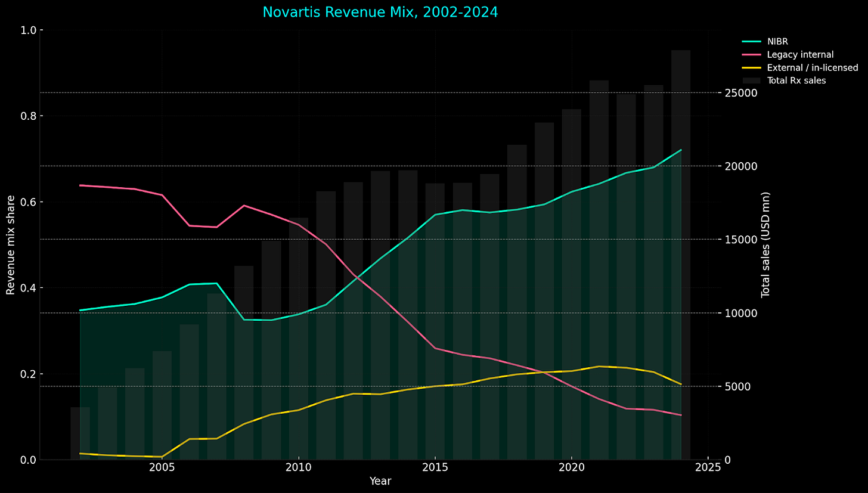Click the External / in-licensed legend label
Image resolution: width=868 pixels, height=493 pixels.
pos(813,67)
